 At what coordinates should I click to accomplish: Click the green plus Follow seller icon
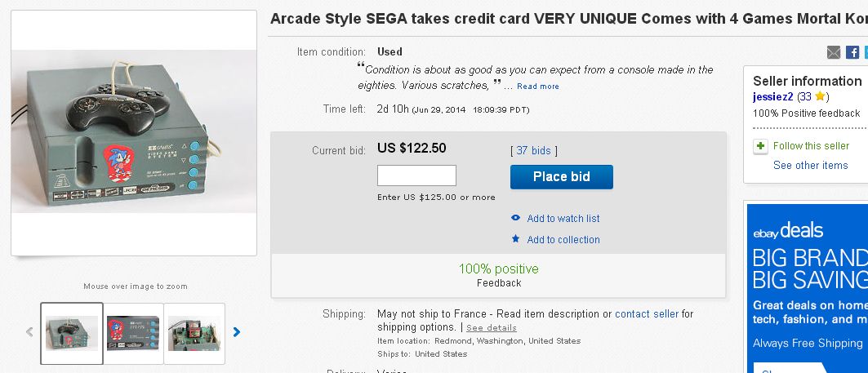click(x=760, y=146)
